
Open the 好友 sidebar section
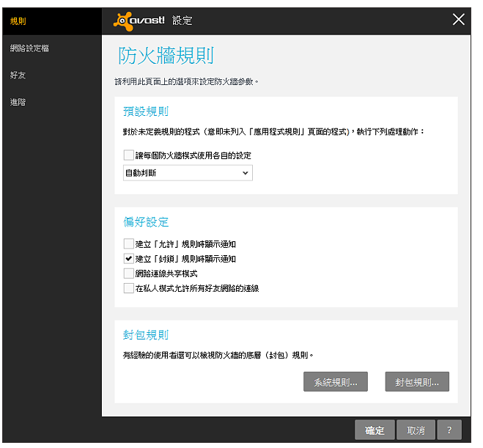(18, 75)
